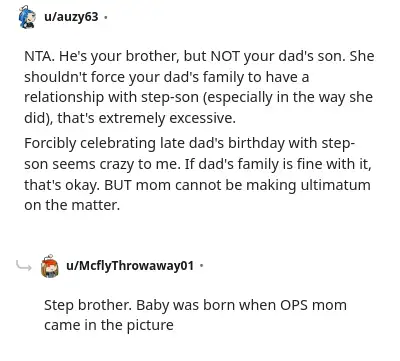Select the paragraph starting "NTA. He's your brother"
This screenshot has width=400, height=361.
[x=199, y=87]
